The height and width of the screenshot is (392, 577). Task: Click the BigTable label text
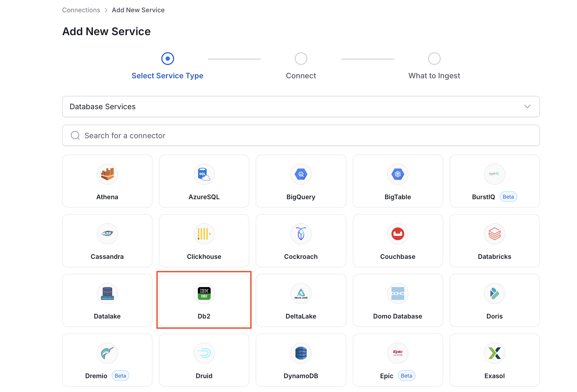coord(398,197)
